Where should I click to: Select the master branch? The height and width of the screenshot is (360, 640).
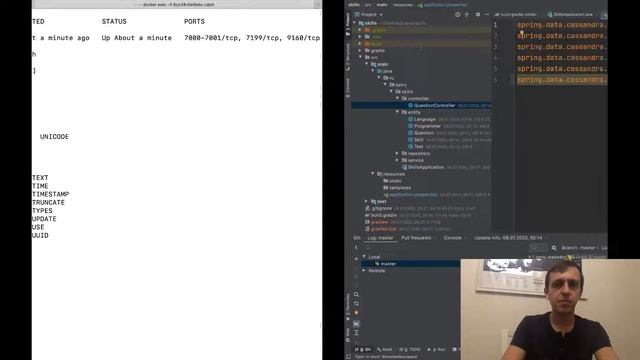pos(388,264)
